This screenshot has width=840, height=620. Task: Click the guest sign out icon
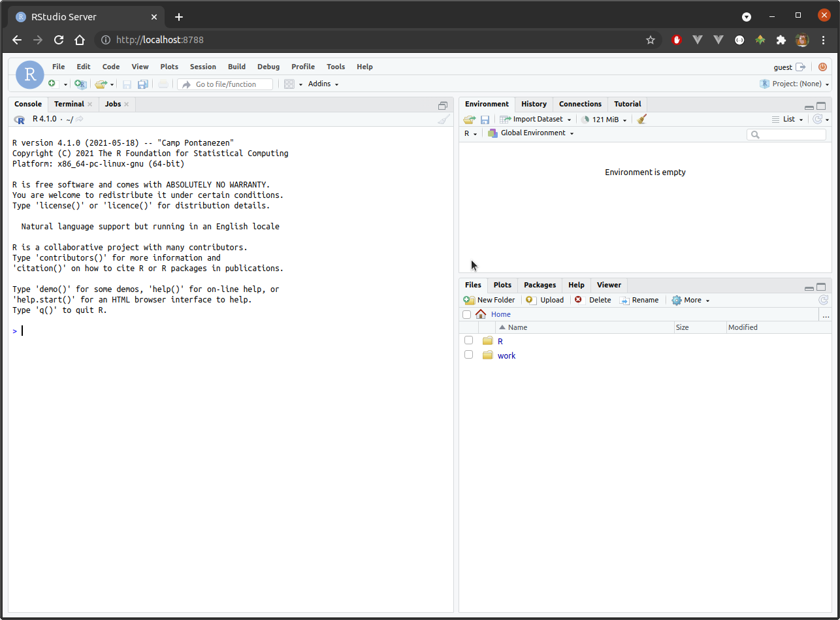pyautogui.click(x=800, y=67)
